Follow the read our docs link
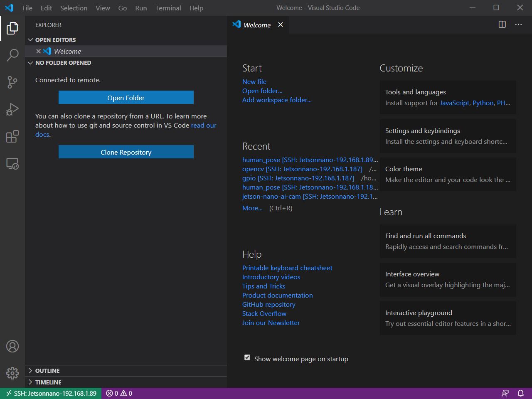Screen dimensions: 532x399 pos(204,126)
